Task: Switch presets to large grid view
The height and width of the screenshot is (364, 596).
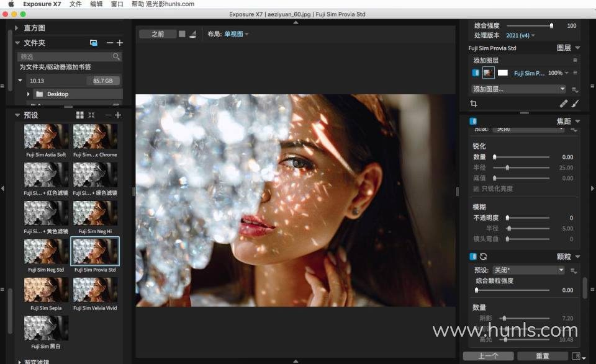Action: pyautogui.click(x=80, y=115)
